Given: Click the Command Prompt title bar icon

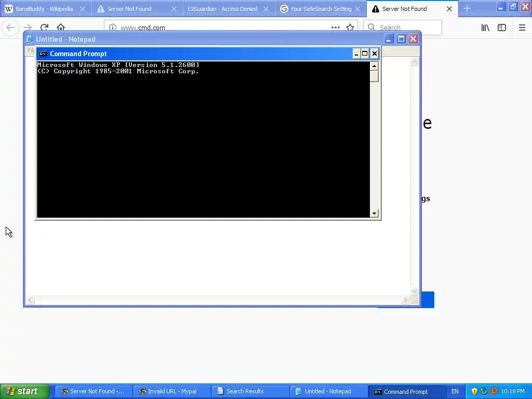Looking at the screenshot, I should [43, 54].
